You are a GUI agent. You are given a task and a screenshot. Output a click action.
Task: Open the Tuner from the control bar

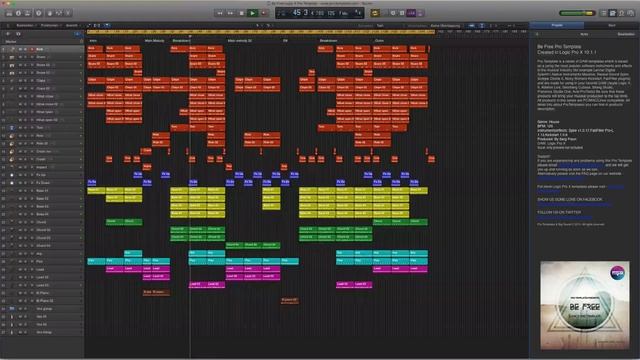tap(393, 13)
